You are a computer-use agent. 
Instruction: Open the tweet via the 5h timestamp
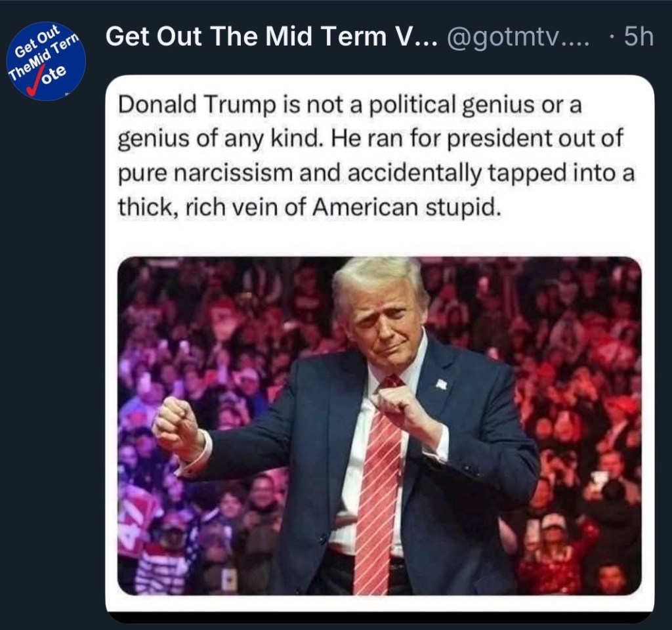[639, 37]
